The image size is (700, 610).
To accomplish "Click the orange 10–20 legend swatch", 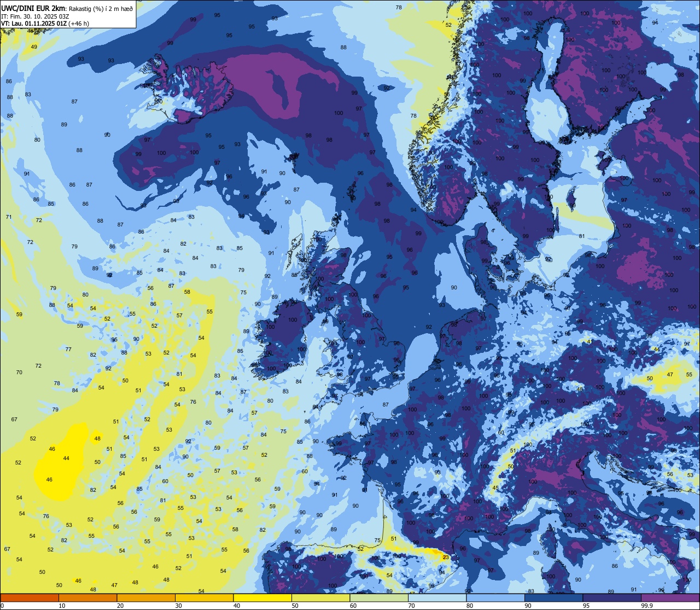I will (x=87, y=597).
